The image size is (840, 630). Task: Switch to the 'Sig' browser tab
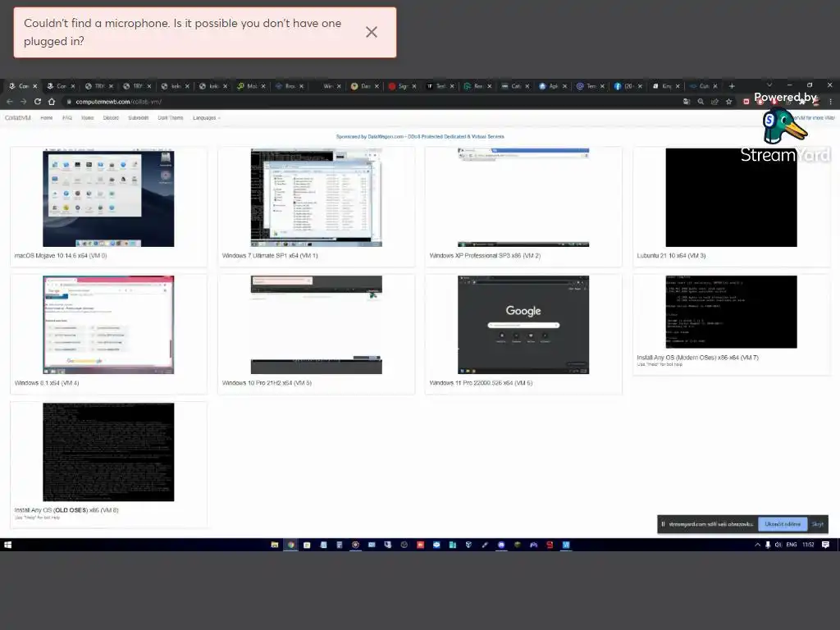tap(402, 85)
